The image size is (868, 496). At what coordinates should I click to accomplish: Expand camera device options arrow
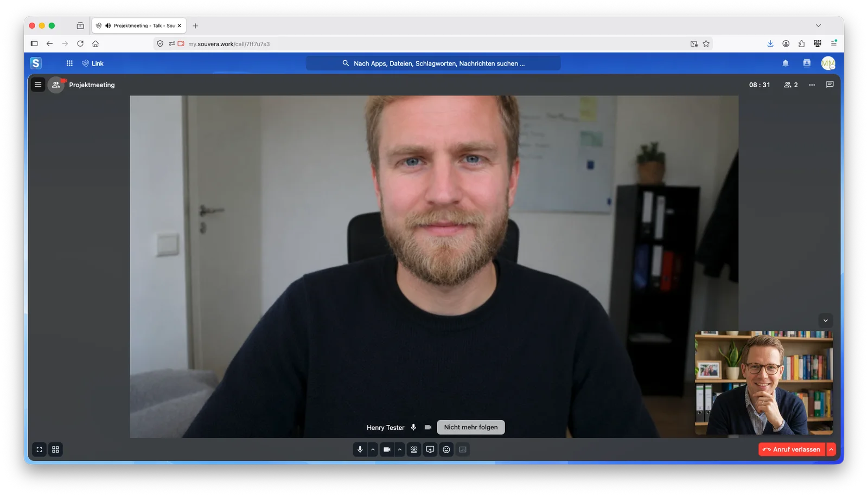pyautogui.click(x=400, y=449)
